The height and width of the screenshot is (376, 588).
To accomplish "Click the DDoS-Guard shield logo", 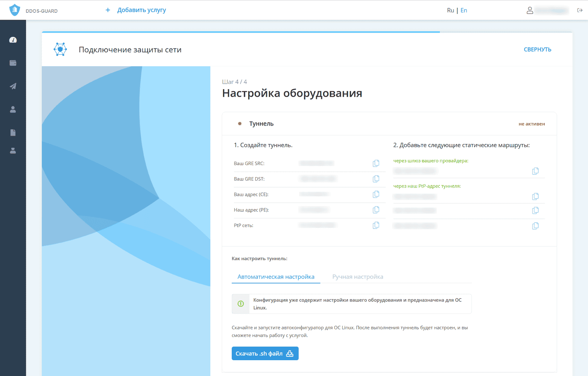I will tap(15, 10).
